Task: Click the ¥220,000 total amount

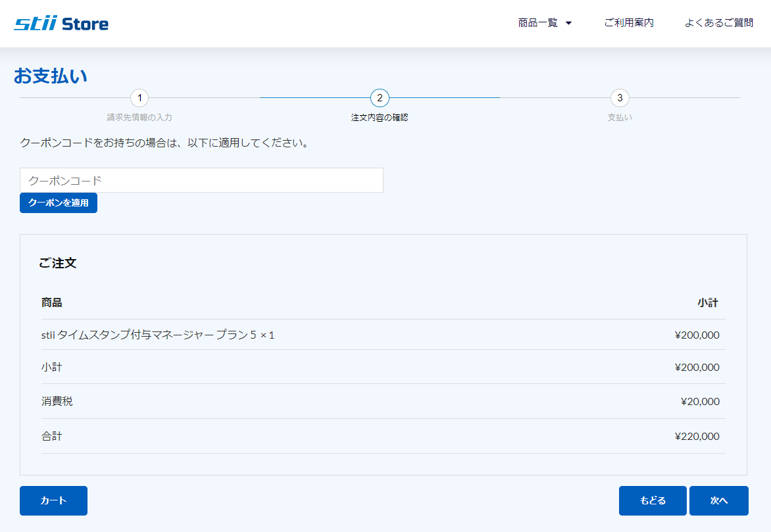Action: (697, 437)
